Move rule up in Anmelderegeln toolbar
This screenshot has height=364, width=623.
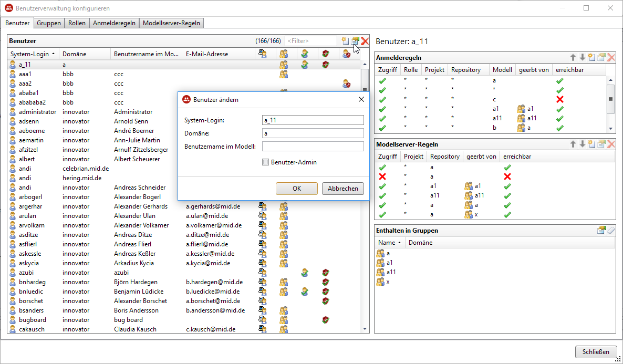point(573,58)
